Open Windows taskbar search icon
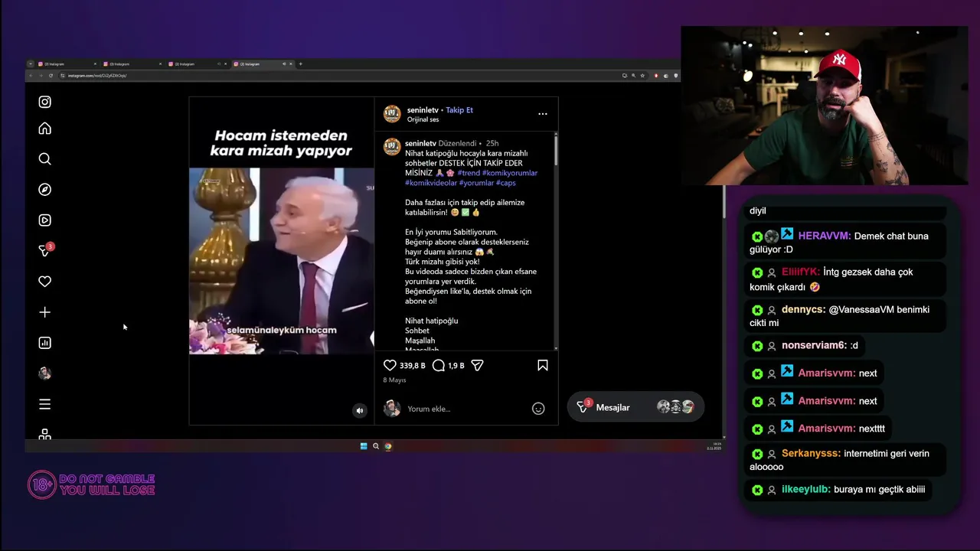 (x=376, y=446)
